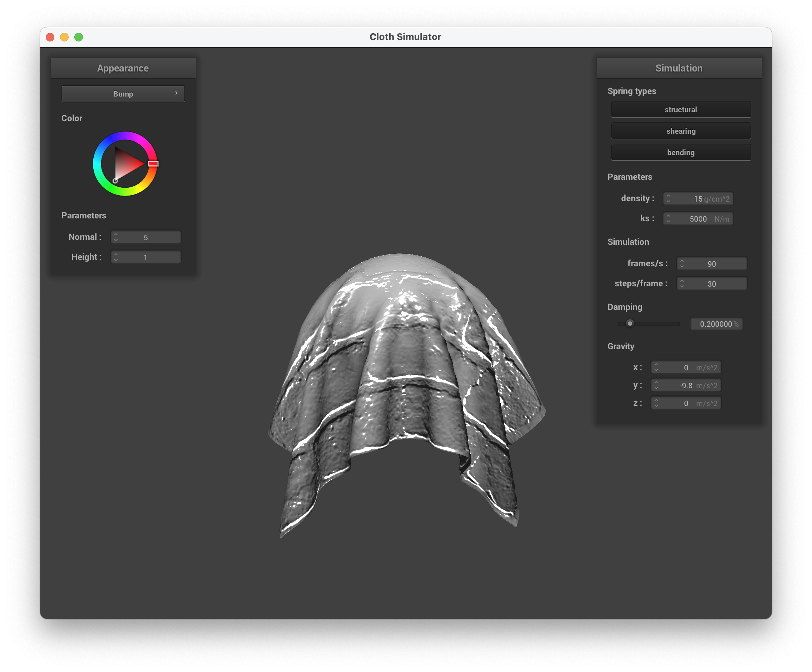The width and height of the screenshot is (812, 672).
Task: Toggle structural spring type
Action: (x=680, y=110)
